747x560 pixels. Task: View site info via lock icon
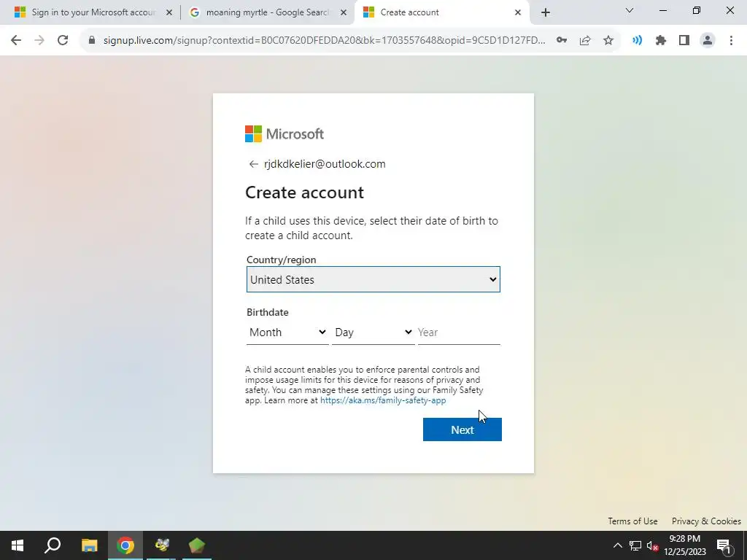92,41
